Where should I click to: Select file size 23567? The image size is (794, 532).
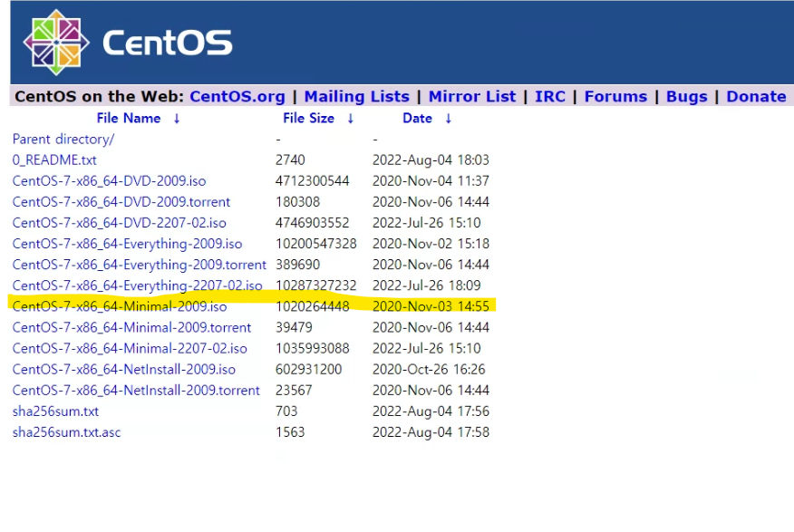(294, 391)
